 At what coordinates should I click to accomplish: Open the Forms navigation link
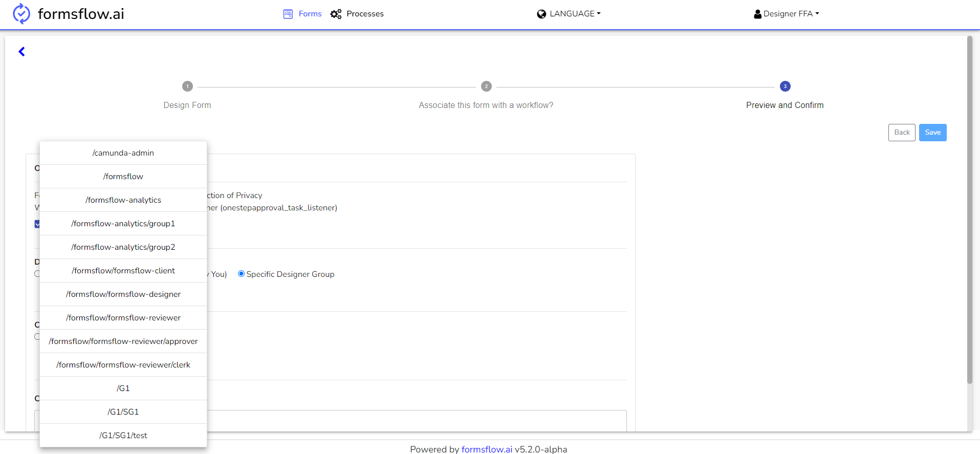[x=310, y=14]
